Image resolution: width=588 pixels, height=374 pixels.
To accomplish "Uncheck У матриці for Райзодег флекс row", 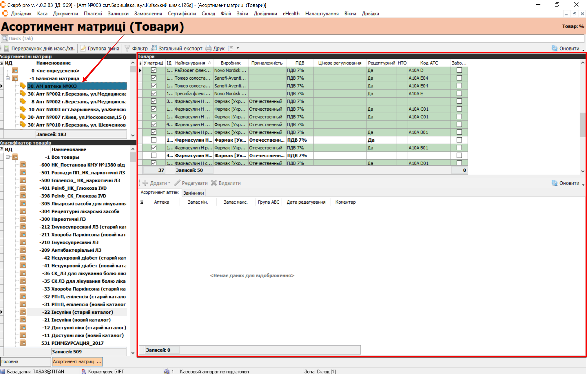I will tap(154, 70).
